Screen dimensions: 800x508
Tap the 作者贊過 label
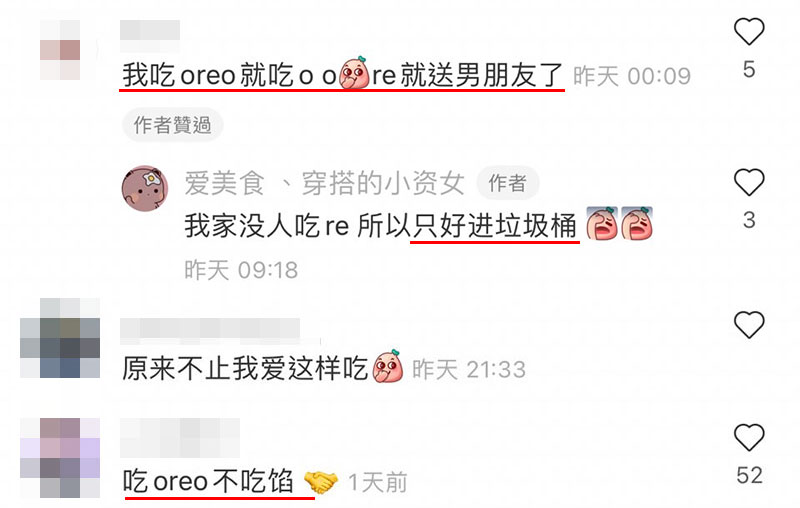point(172,125)
